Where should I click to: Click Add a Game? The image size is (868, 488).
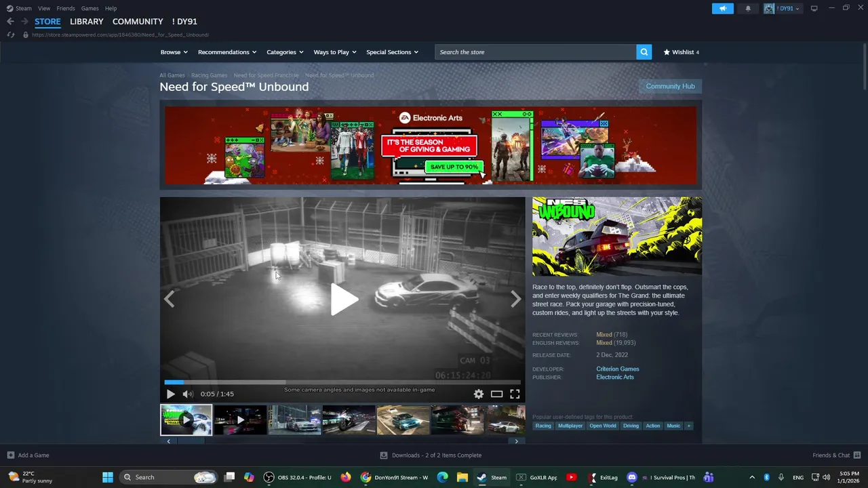click(28, 455)
